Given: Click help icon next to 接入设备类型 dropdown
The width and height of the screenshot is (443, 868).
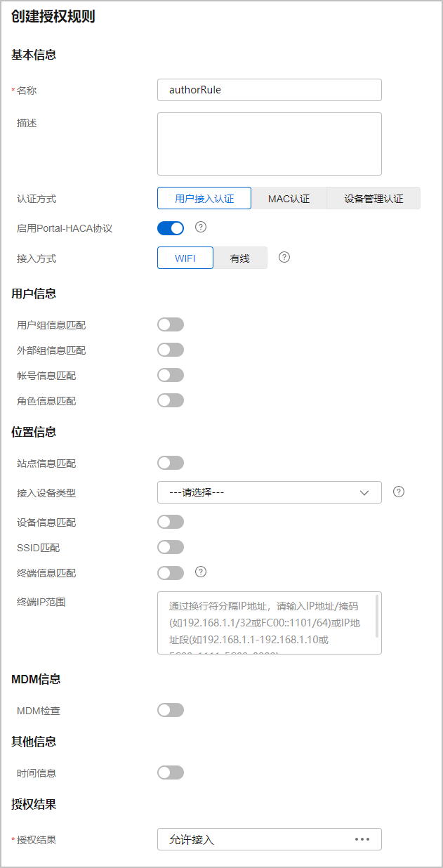Looking at the screenshot, I should 399,492.
